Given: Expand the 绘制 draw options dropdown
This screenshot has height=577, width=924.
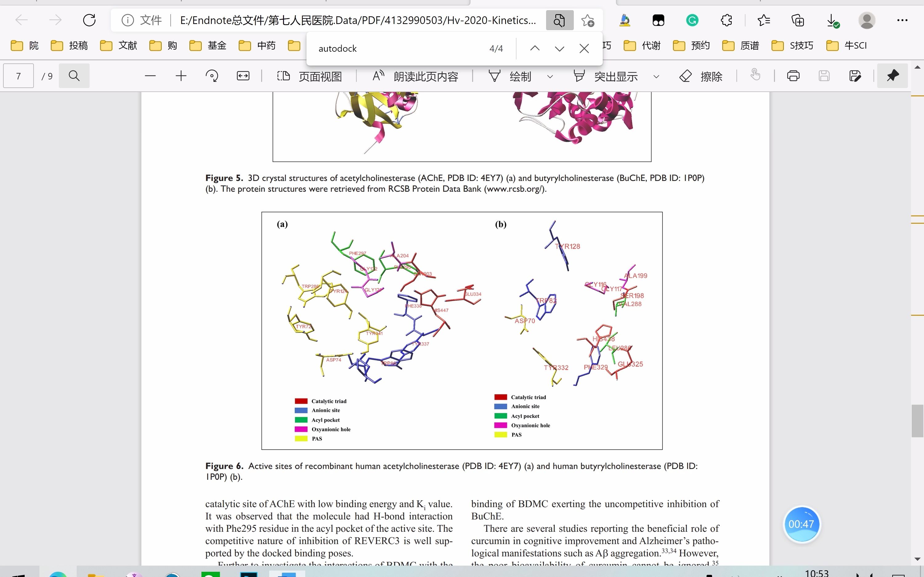Looking at the screenshot, I should pyautogui.click(x=550, y=77).
